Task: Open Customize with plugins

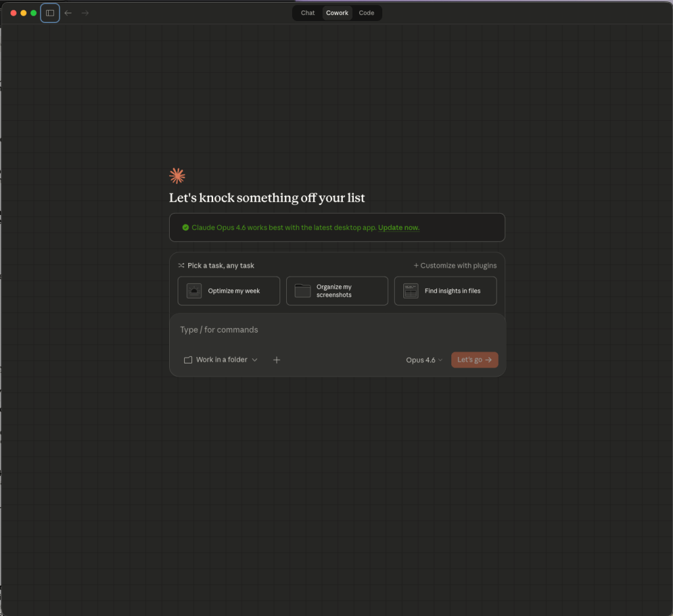Action: pos(455,266)
